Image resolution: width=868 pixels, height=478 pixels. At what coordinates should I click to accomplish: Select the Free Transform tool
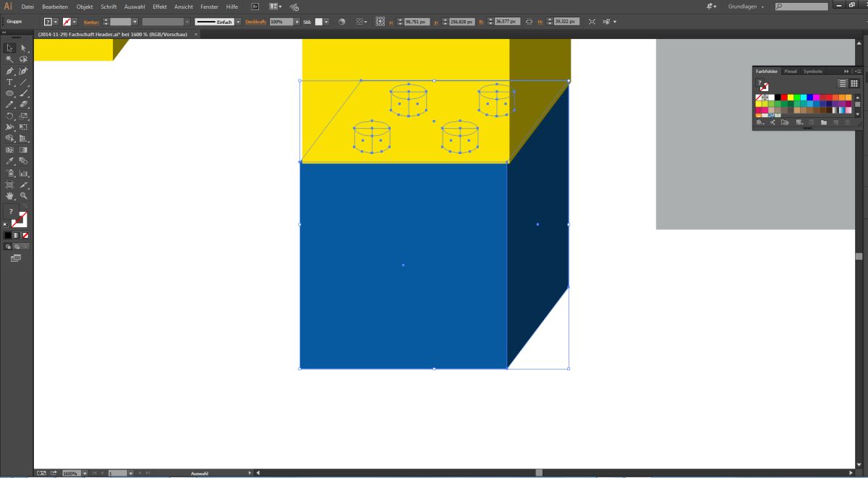[24, 127]
